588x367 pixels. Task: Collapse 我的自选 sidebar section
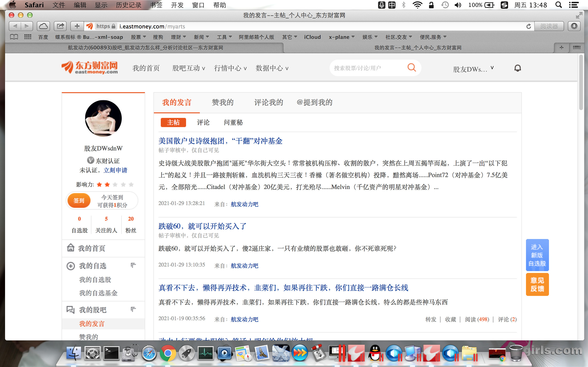[x=133, y=265]
